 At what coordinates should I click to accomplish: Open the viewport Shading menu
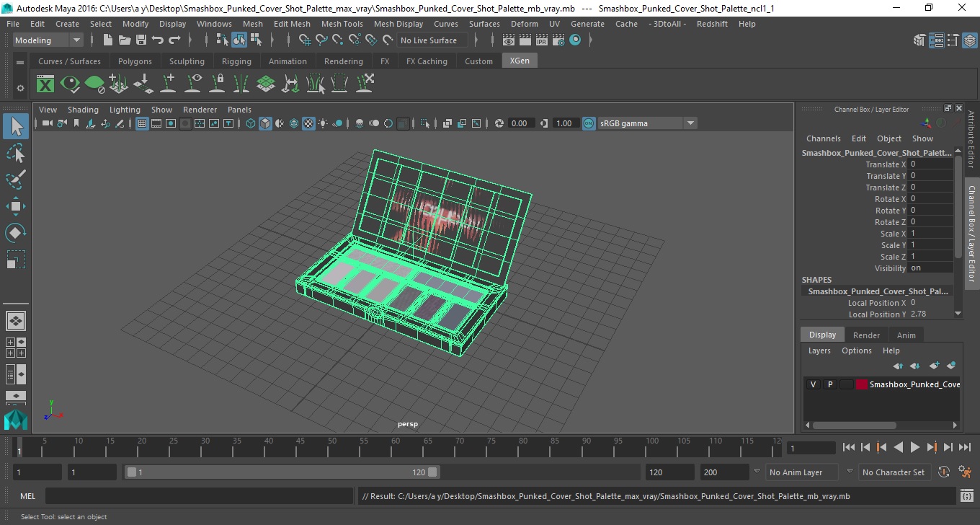[83, 110]
